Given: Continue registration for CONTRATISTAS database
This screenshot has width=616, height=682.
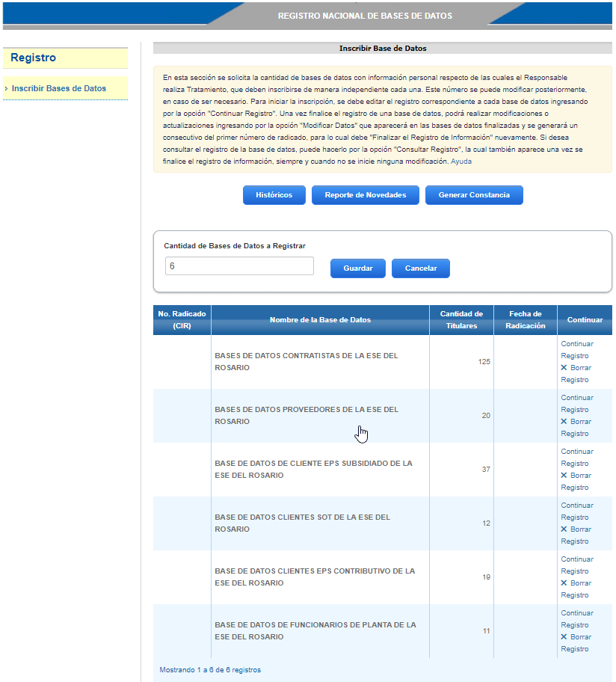Looking at the screenshot, I should [x=577, y=350].
